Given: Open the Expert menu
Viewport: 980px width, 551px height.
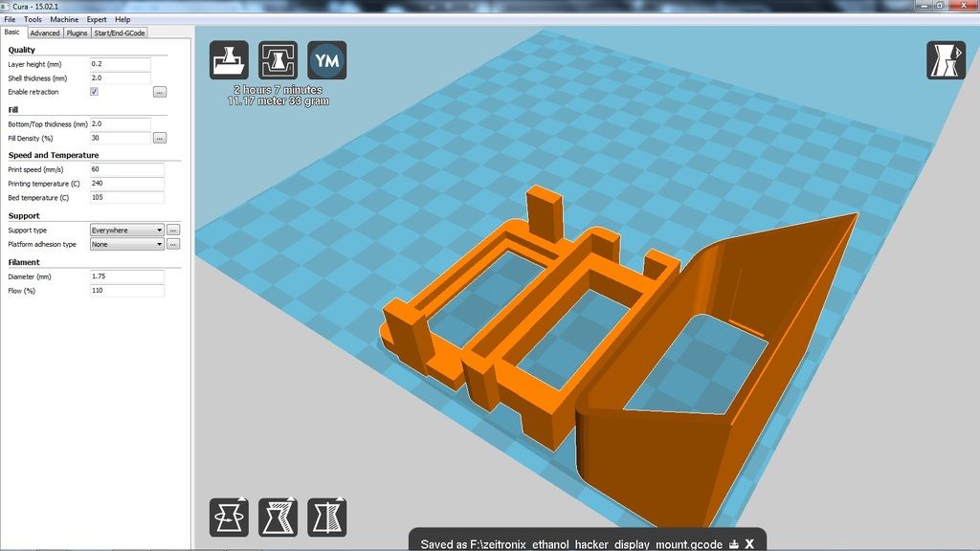Looking at the screenshot, I should pos(97,19).
